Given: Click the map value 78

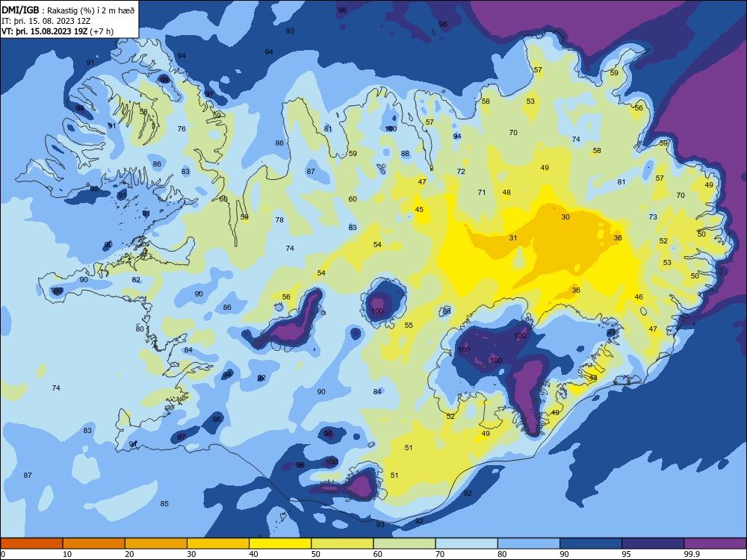Looking at the screenshot, I should pos(279,220).
